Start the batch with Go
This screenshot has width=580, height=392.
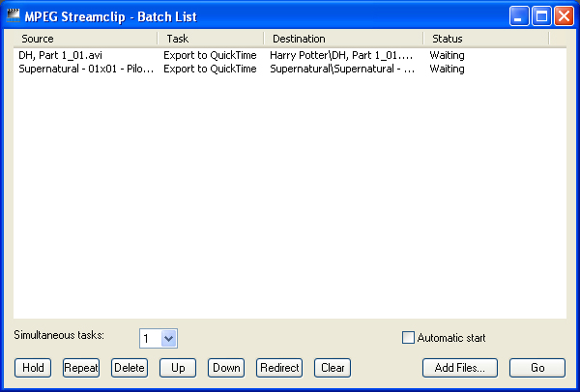pos(537,368)
